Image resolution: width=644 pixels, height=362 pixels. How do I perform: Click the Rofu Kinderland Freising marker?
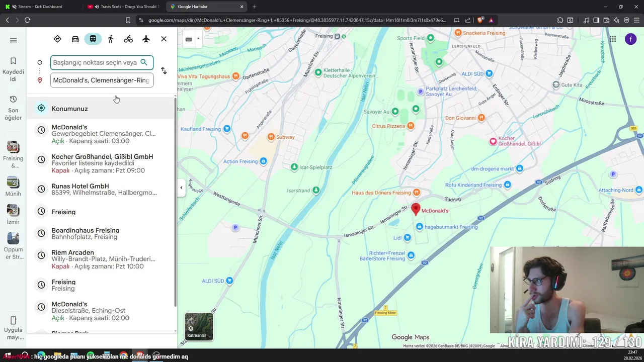tap(508, 185)
